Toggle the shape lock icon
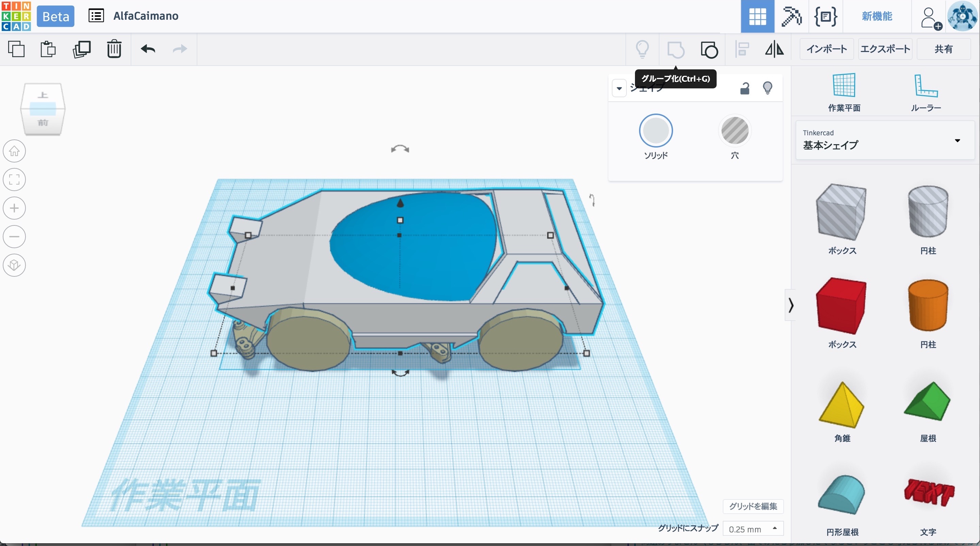The image size is (980, 546). (x=745, y=88)
